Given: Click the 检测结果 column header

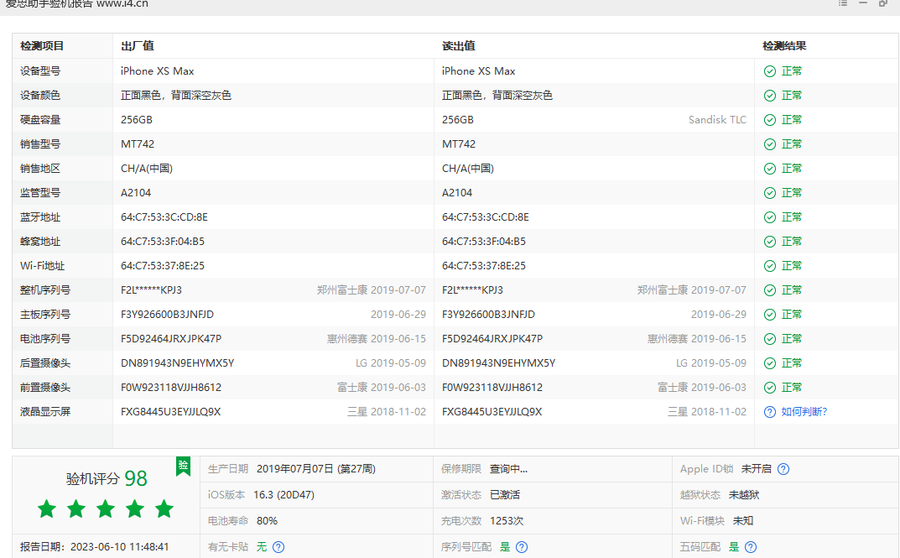Looking at the screenshot, I should pyautogui.click(x=784, y=46).
